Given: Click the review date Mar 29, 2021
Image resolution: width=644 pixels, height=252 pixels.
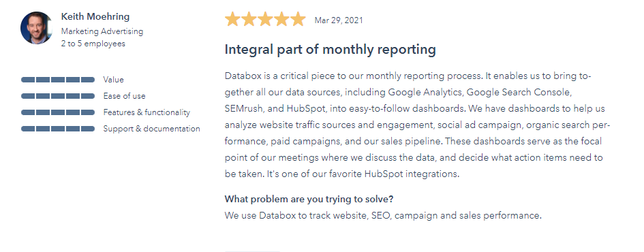Looking at the screenshot, I should (x=339, y=20).
